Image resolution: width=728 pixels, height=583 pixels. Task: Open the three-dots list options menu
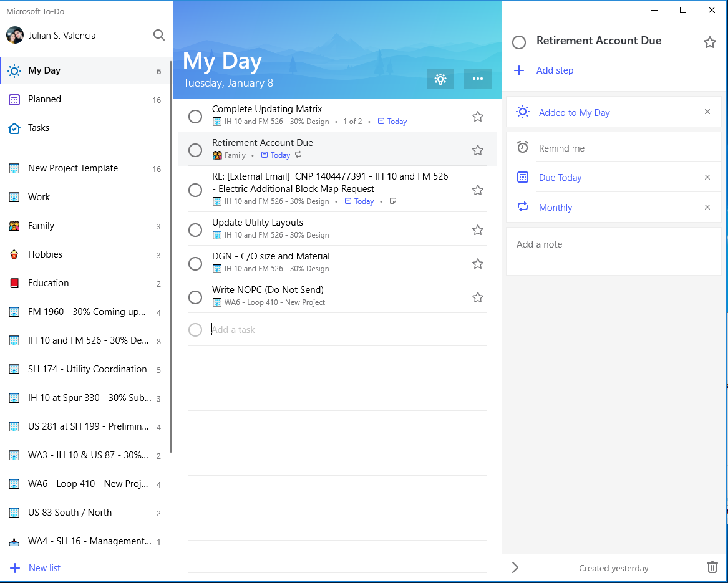478,79
